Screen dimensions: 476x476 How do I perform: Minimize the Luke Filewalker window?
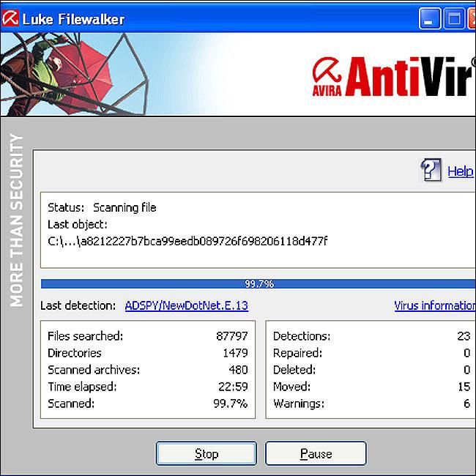(x=430, y=18)
